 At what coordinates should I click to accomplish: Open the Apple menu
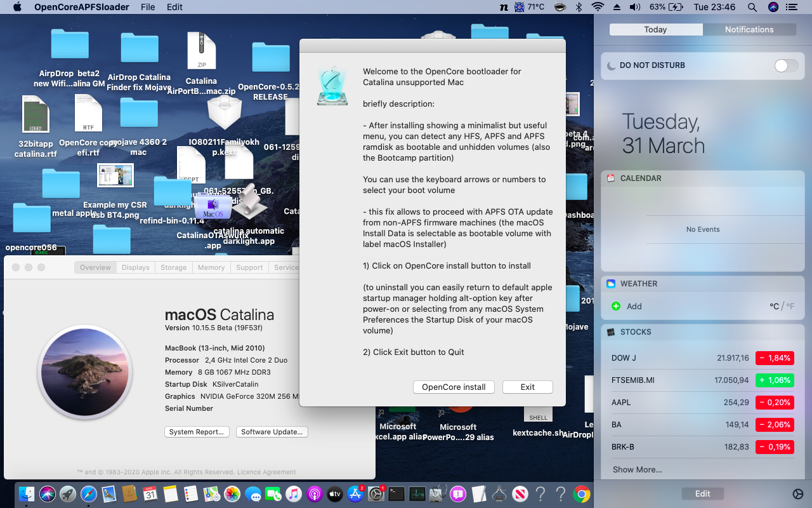(17, 7)
